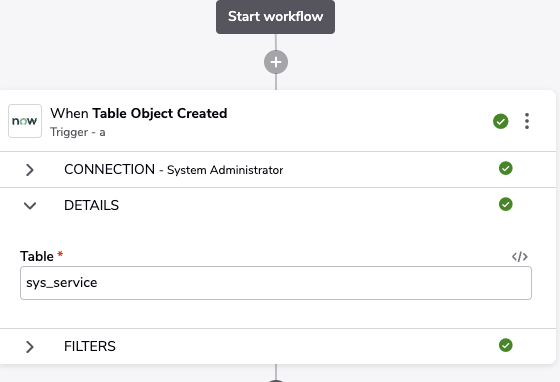Expand the CONNECTION section chevron
The image size is (560, 382).
pos(30,170)
